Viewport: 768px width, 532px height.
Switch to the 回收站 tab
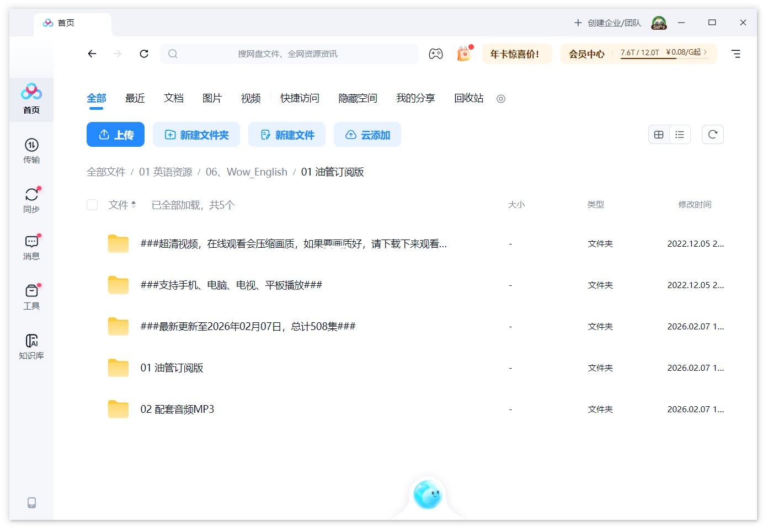click(x=468, y=98)
